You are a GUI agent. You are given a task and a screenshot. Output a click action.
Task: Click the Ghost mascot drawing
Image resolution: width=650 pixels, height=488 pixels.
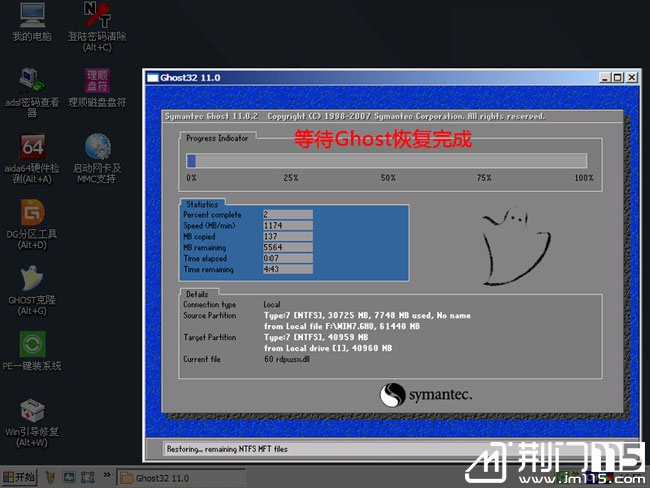pos(517,246)
